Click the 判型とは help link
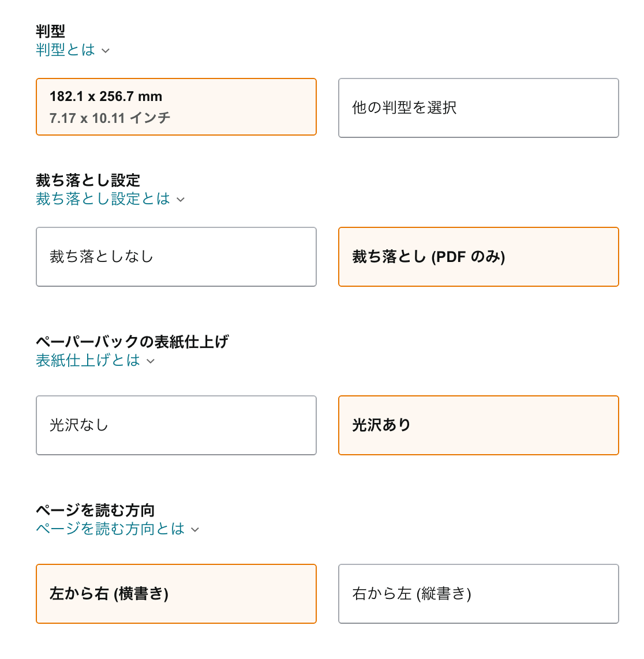This screenshot has height=659, width=644. [x=65, y=50]
